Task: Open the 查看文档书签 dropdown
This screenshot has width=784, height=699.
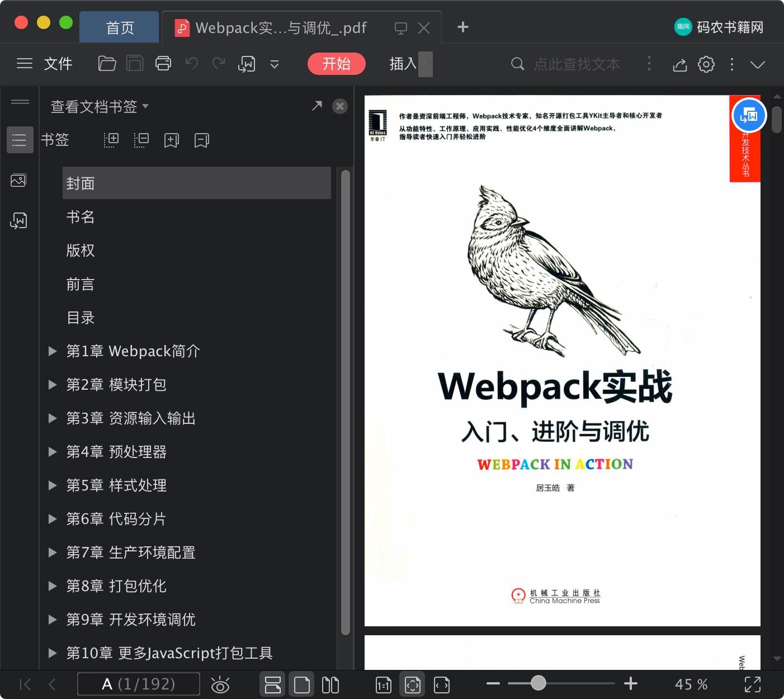Action: point(100,106)
